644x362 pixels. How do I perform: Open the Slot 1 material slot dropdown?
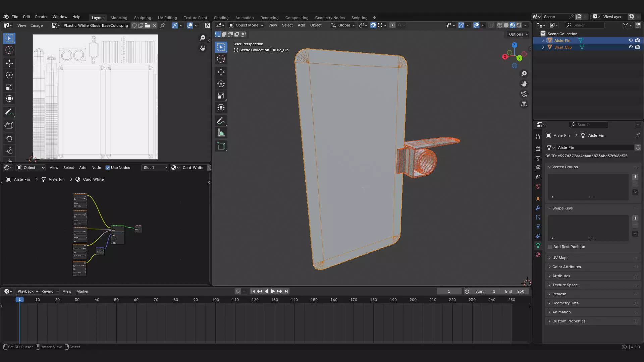155,168
